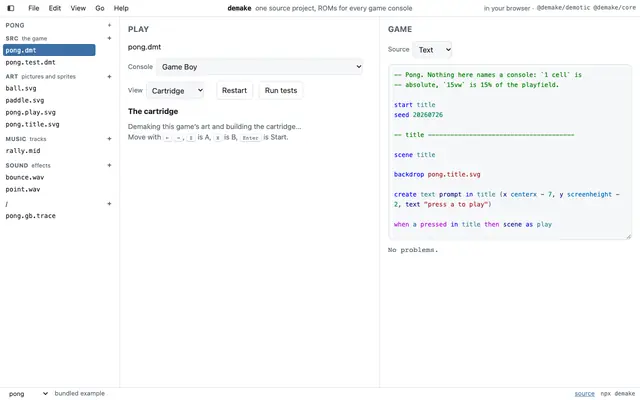The height and width of the screenshot is (400, 640).
Task: Open the Edit menu
Action: click(55, 8)
